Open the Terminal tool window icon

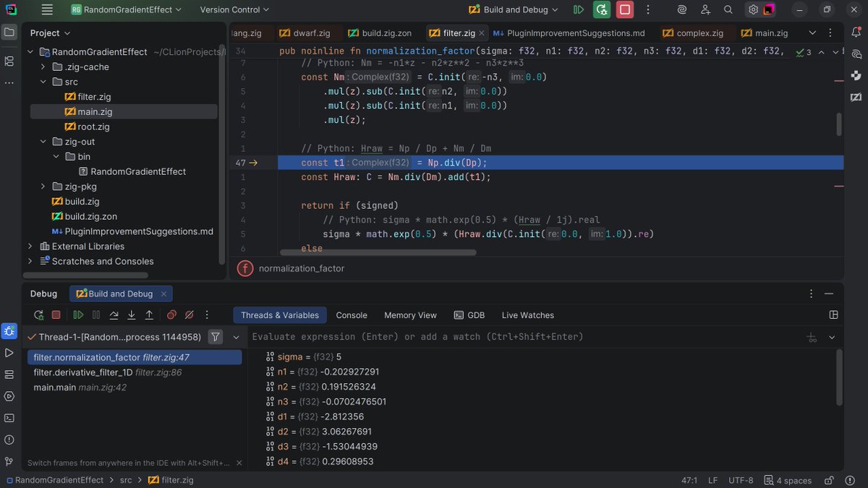click(9, 418)
